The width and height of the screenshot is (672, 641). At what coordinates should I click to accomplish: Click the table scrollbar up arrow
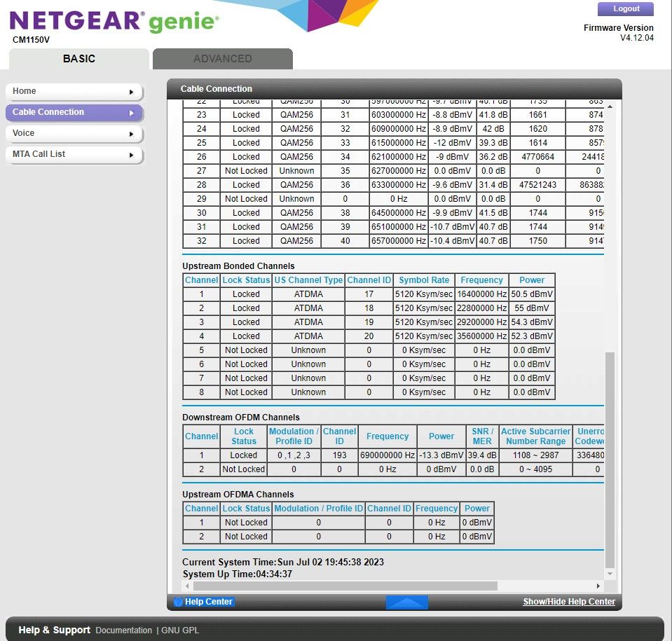click(610, 106)
